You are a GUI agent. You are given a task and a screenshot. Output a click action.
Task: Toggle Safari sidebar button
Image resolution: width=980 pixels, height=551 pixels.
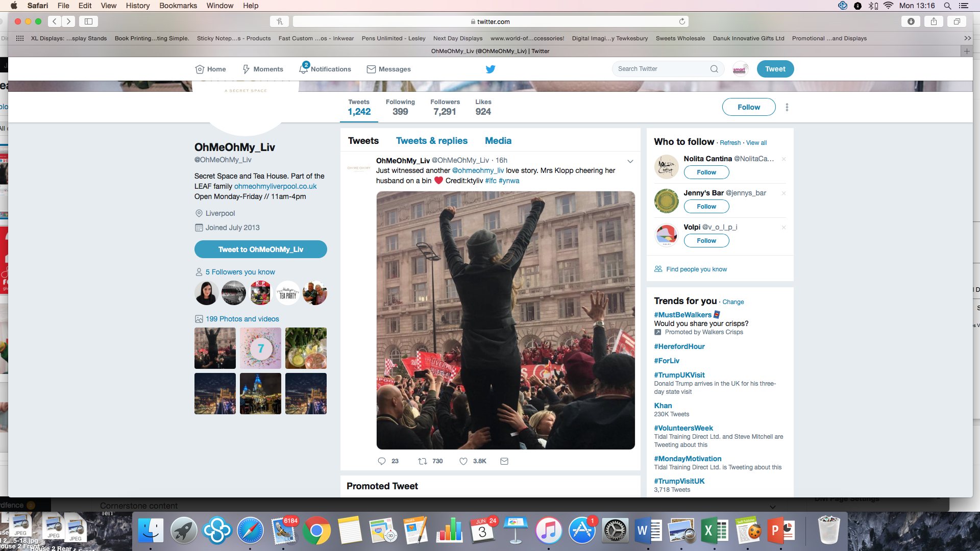(x=88, y=21)
